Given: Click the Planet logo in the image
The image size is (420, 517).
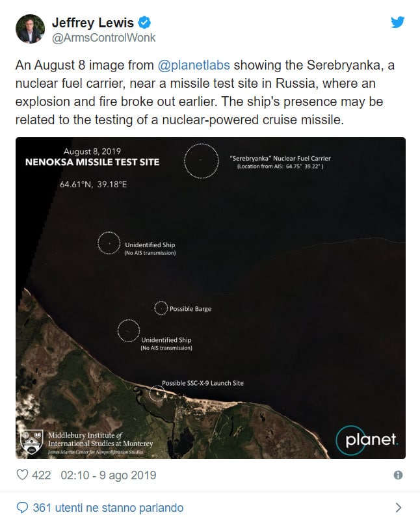Looking at the screenshot, I should coord(367,440).
